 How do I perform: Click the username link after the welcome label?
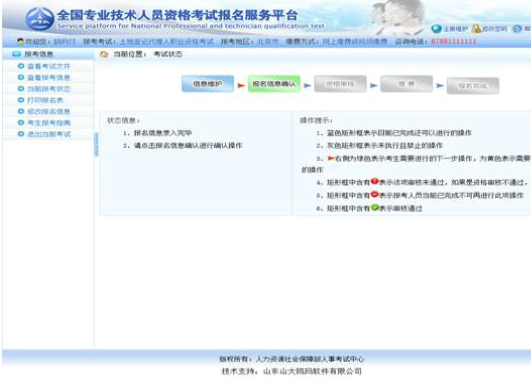click(x=64, y=42)
